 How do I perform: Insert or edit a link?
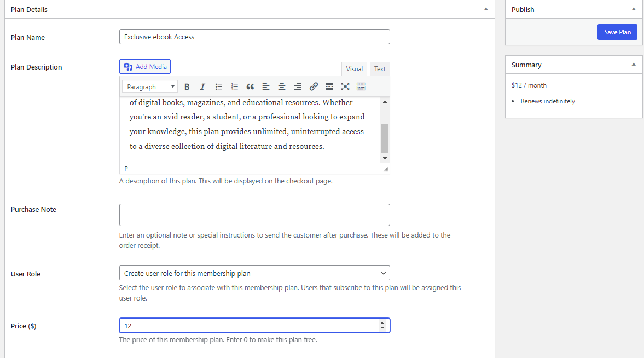pyautogui.click(x=314, y=86)
